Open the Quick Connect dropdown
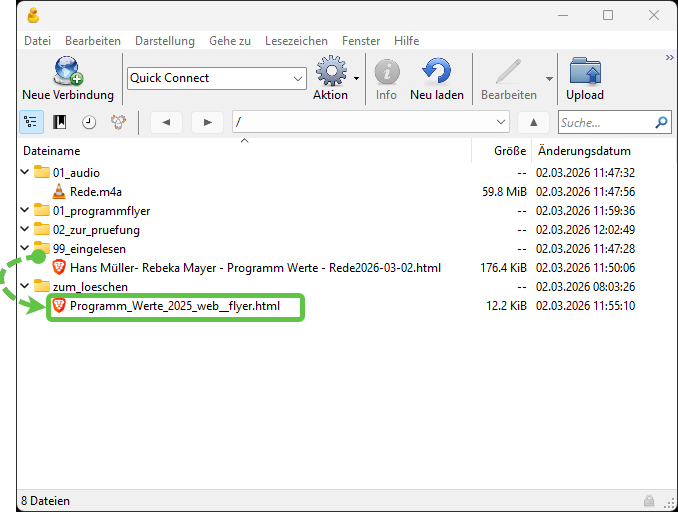678x512 pixels. pyautogui.click(x=298, y=78)
